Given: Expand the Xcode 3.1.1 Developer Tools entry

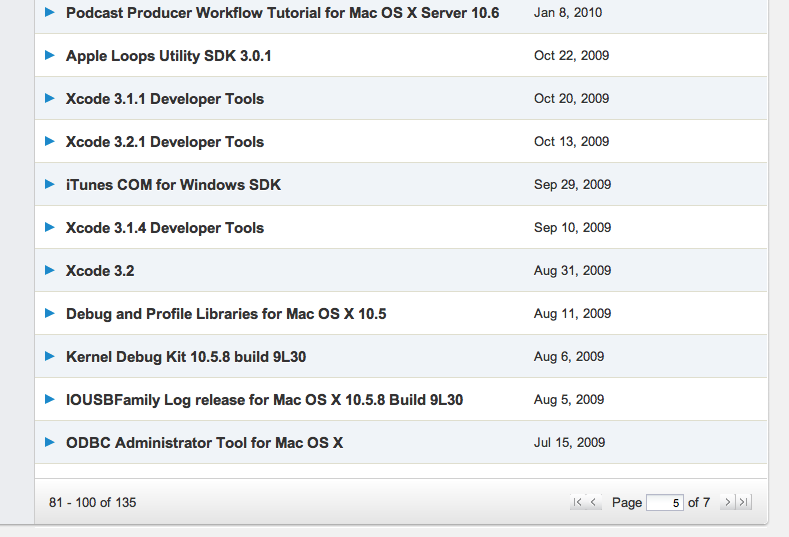Looking at the screenshot, I should [50, 99].
